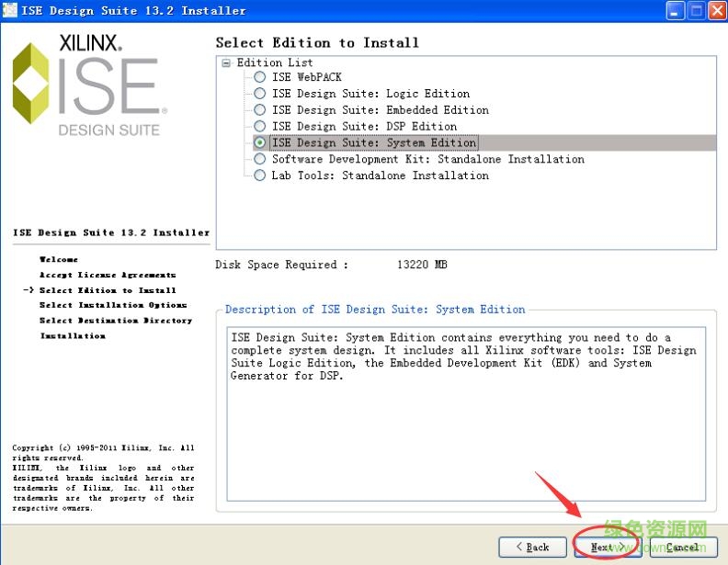Choose Software Development Kit: Standalone Installation
This screenshot has height=565, width=728.
[x=260, y=160]
